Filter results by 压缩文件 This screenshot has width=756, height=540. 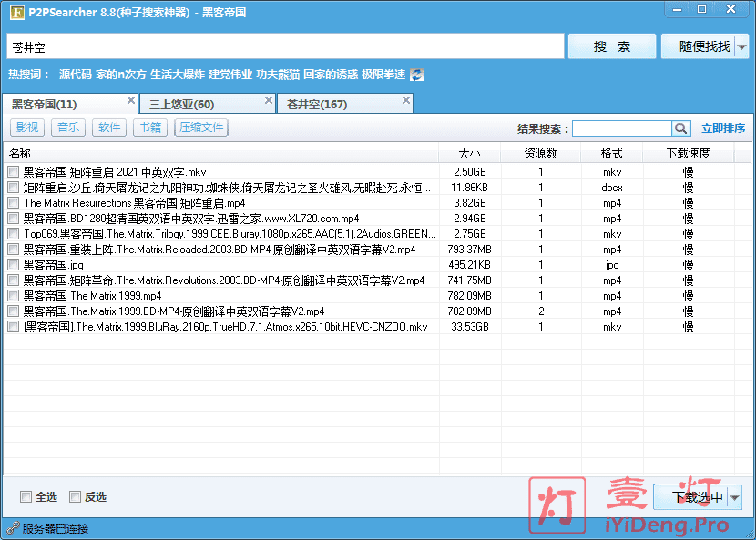(201, 127)
